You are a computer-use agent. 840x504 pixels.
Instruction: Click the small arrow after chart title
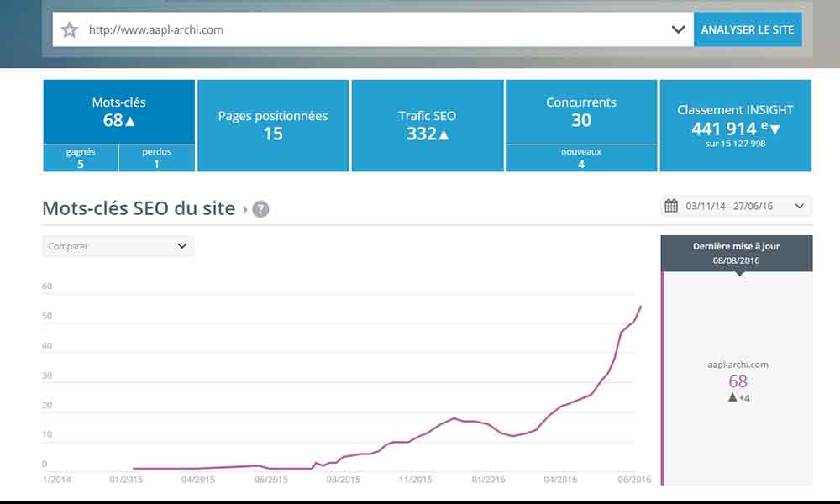(245, 209)
